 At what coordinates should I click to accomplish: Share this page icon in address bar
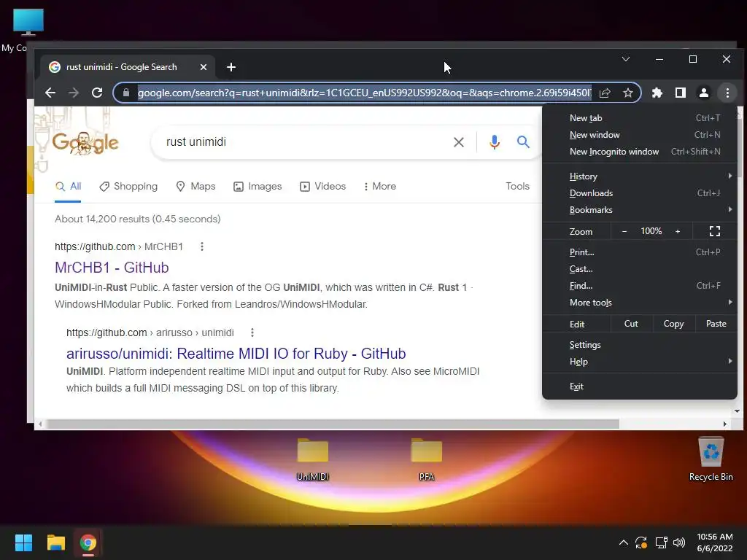605,93
